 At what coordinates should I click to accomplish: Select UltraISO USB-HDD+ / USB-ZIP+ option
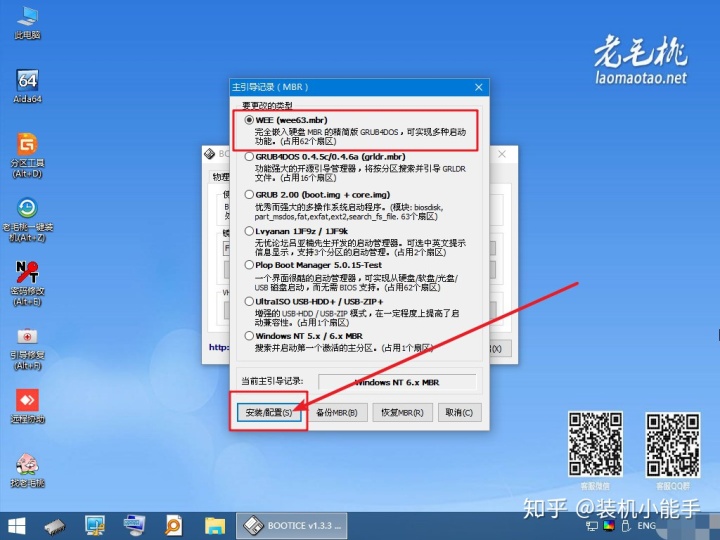tap(249, 302)
